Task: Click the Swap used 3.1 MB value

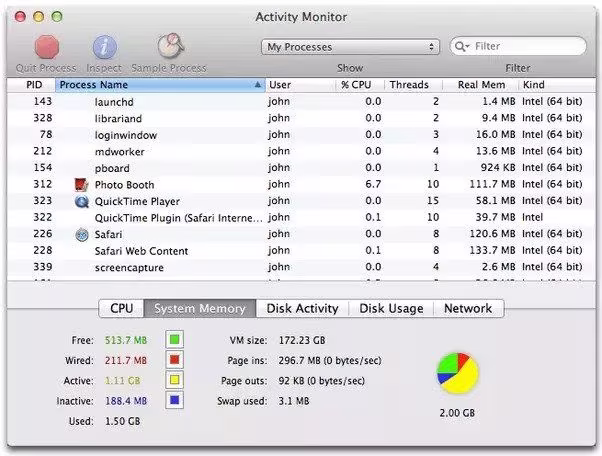Action: (294, 401)
